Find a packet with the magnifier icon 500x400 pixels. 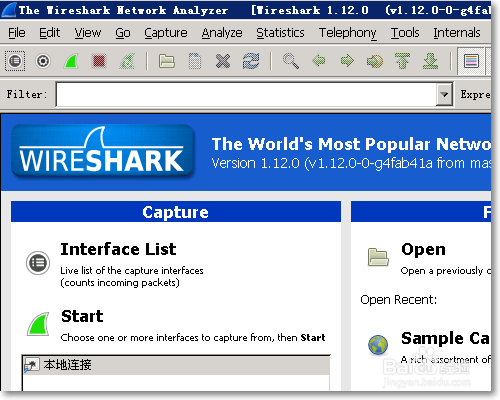tap(291, 61)
